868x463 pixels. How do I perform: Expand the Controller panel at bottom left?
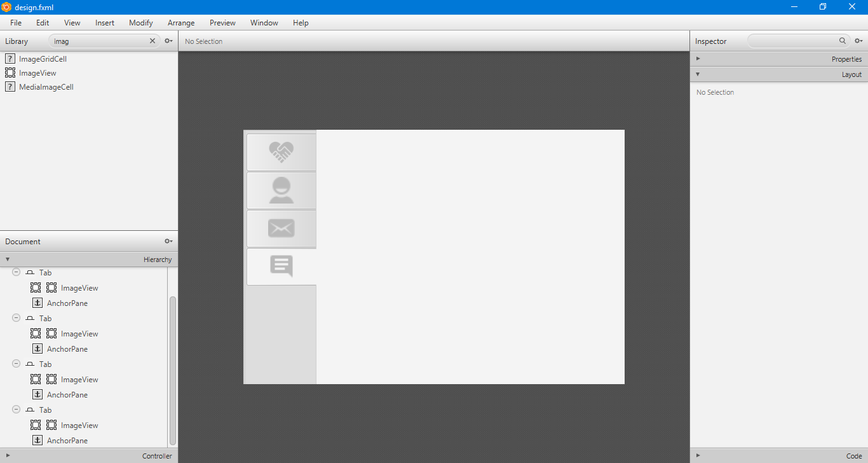(x=6, y=456)
